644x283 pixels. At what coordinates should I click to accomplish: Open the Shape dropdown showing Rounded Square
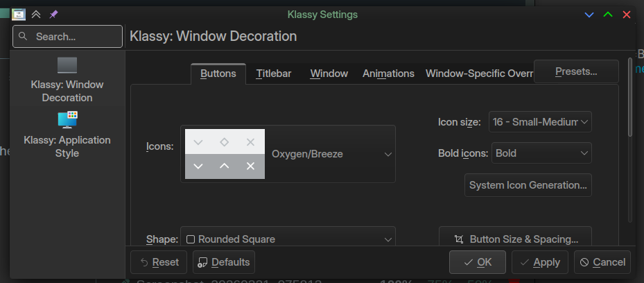(x=288, y=239)
